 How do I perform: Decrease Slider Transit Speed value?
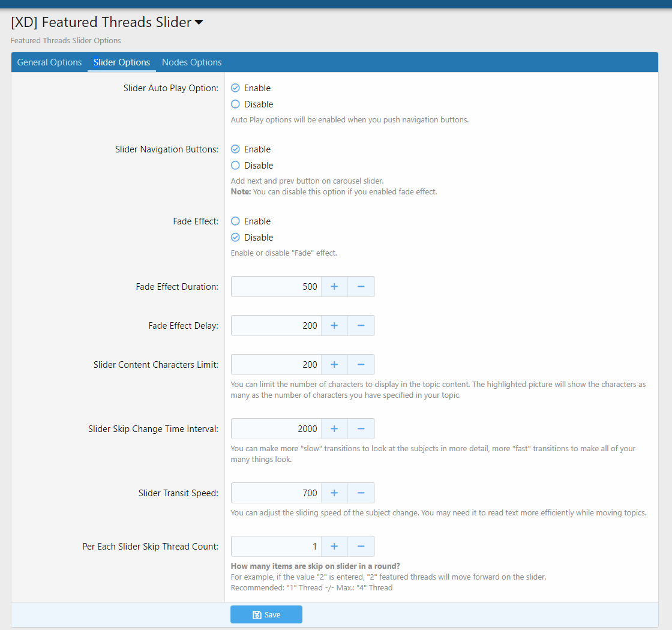pyautogui.click(x=361, y=493)
